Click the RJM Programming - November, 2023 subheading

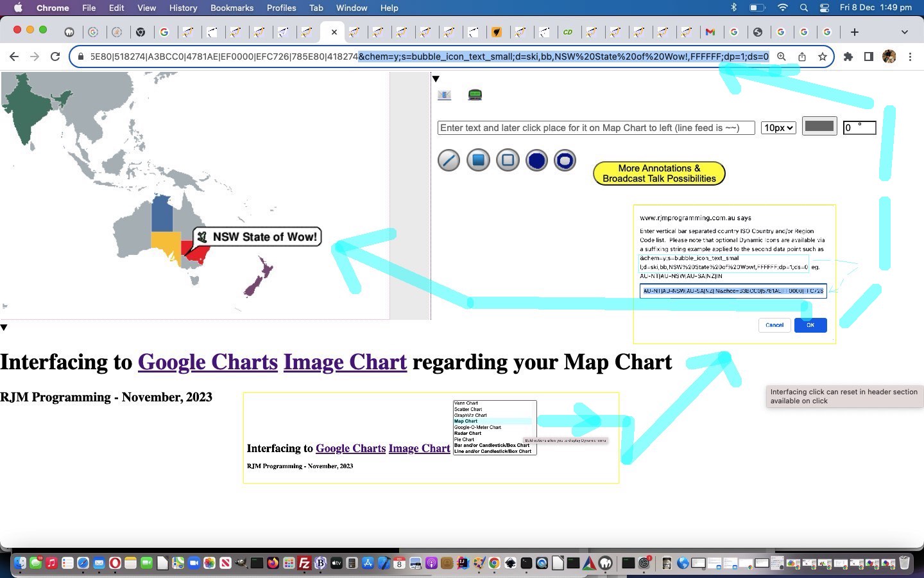pos(106,397)
